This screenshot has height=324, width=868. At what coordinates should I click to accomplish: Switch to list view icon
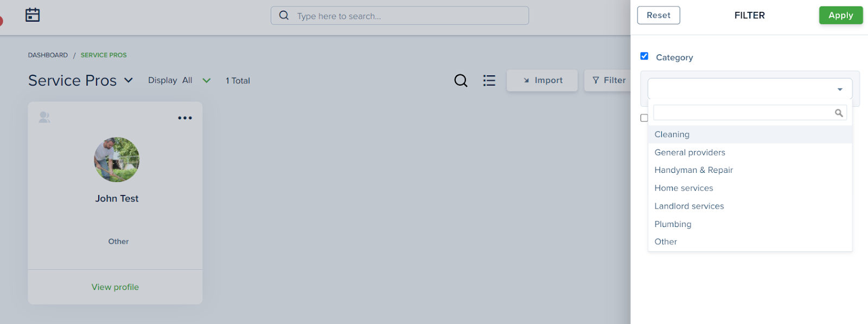(x=489, y=81)
